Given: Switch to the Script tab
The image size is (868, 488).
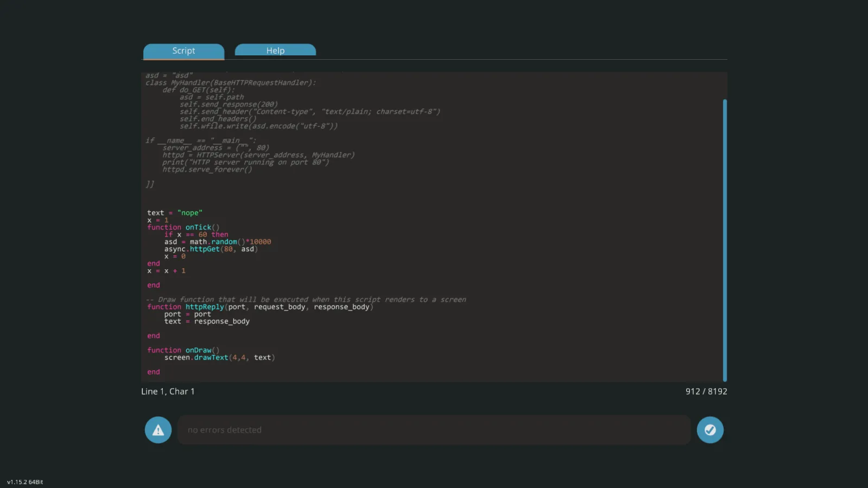Looking at the screenshot, I should coord(183,51).
